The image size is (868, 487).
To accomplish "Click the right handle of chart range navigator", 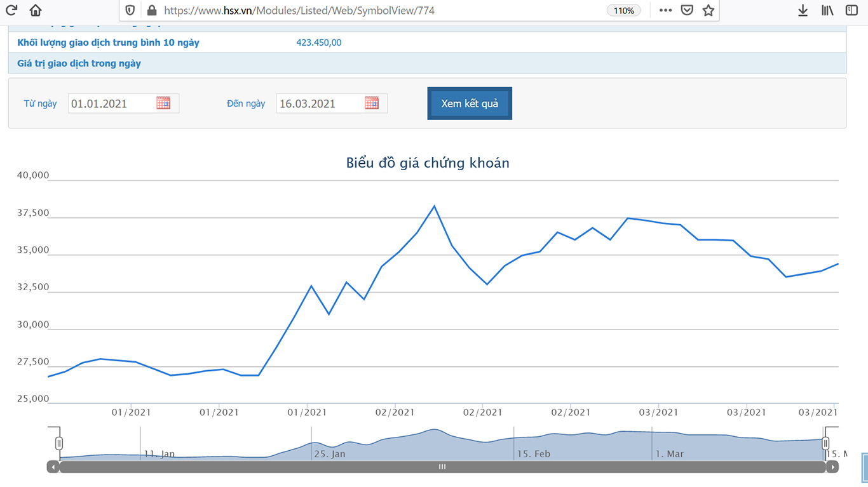I will coord(825,443).
